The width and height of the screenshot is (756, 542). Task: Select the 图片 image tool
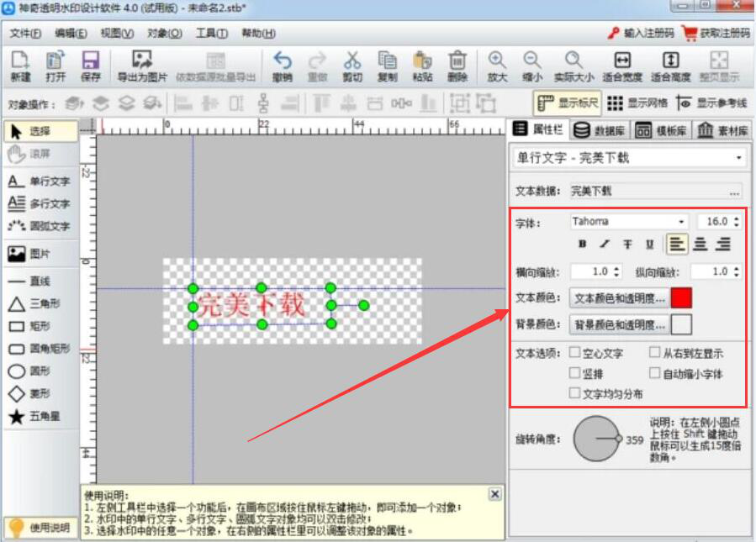point(29,254)
